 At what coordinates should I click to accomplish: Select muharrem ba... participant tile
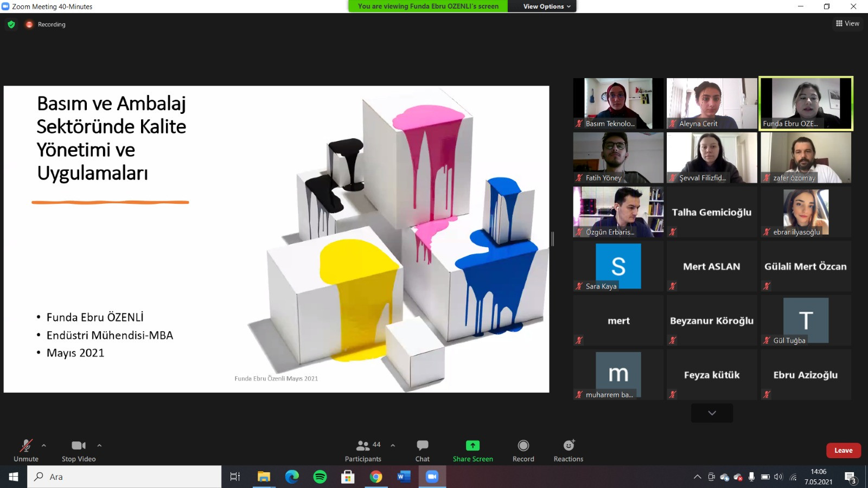click(x=618, y=375)
